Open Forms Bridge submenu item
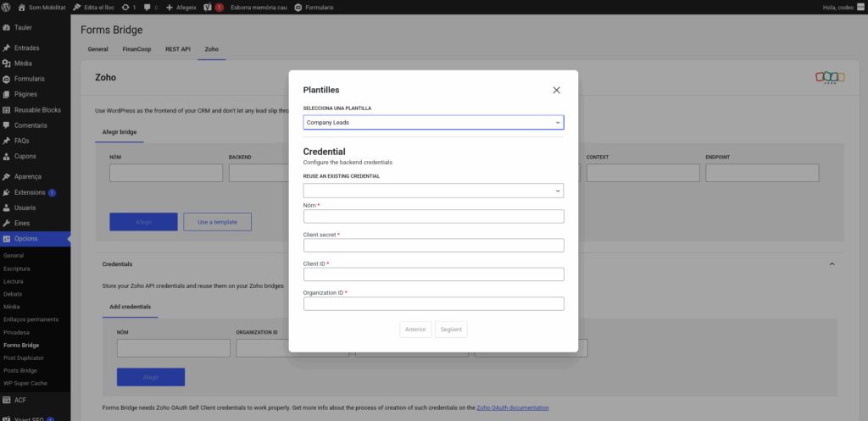868x421 pixels. (x=21, y=346)
